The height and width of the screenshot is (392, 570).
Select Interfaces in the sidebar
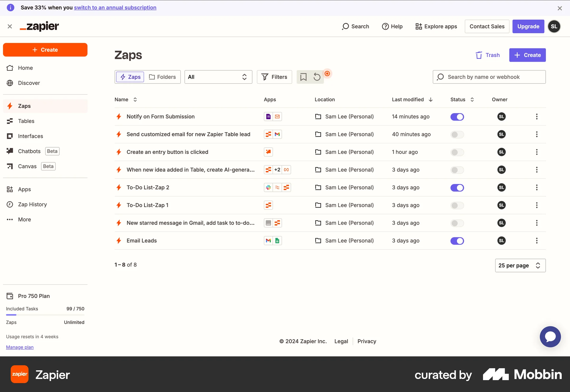coord(31,136)
